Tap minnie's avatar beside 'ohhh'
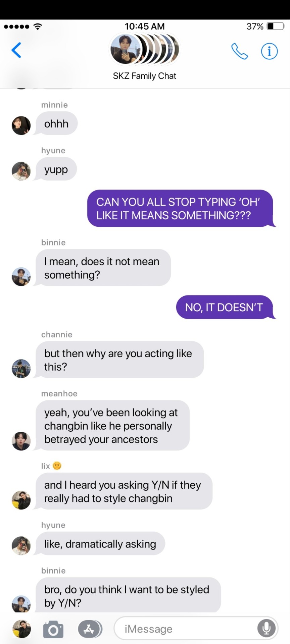 tap(21, 125)
